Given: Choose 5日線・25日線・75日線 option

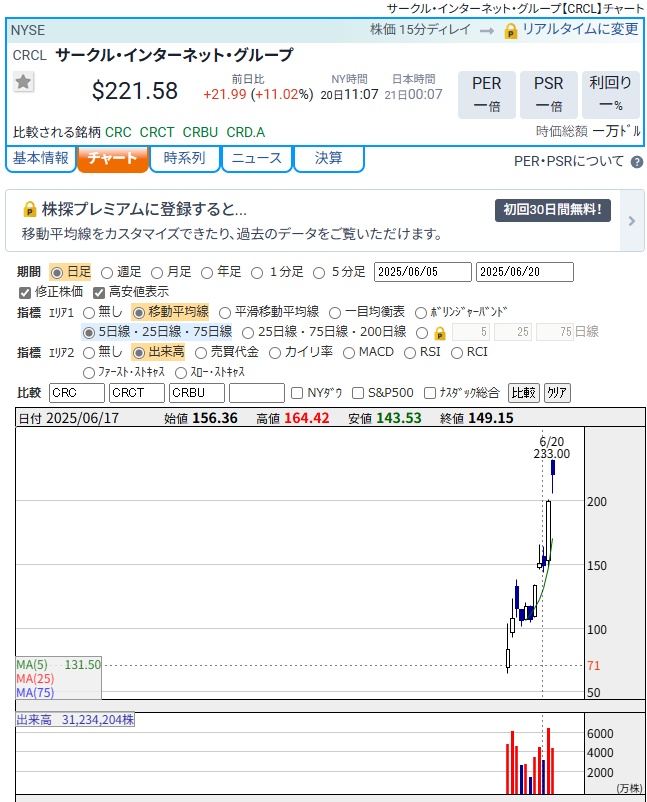Looking at the screenshot, I should (88, 333).
